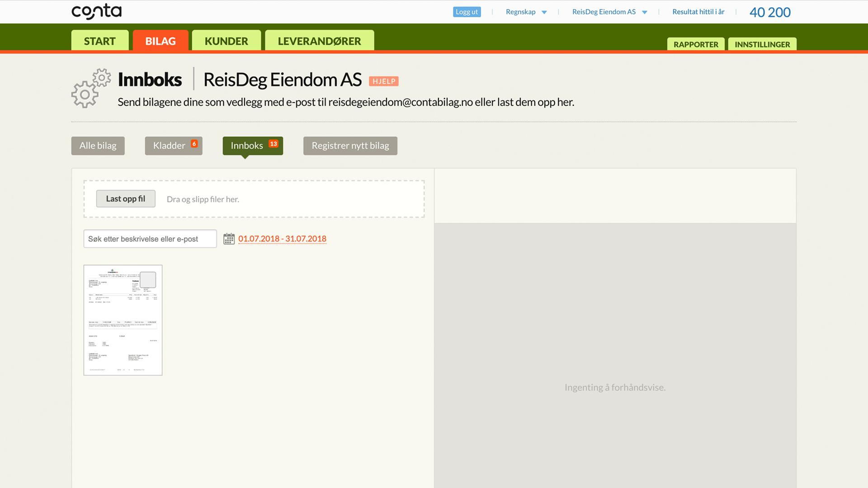This screenshot has height=488, width=868.
Task: Click the Kladder 6 count badge
Action: 194,144
